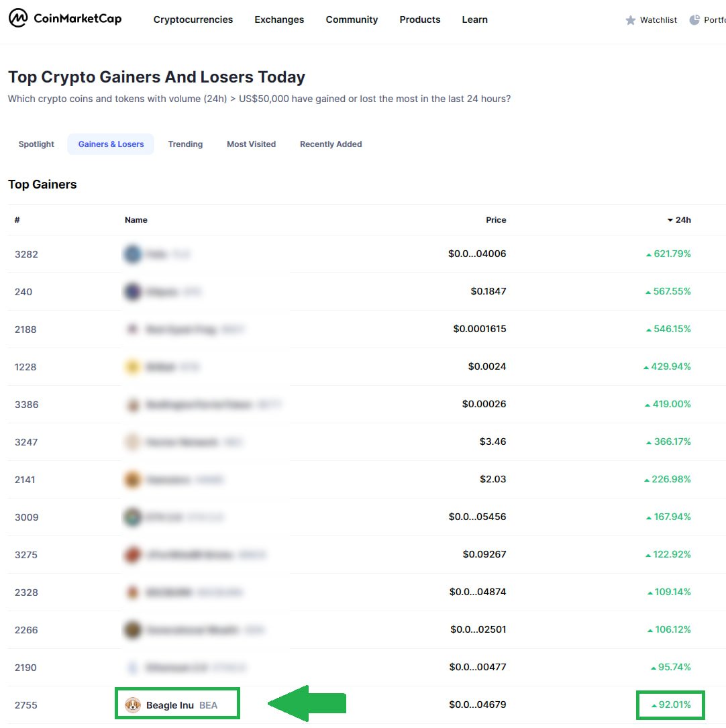Viewport: 726px width, 728px height.
Task: Switch to the Trending tab
Action: 185,144
